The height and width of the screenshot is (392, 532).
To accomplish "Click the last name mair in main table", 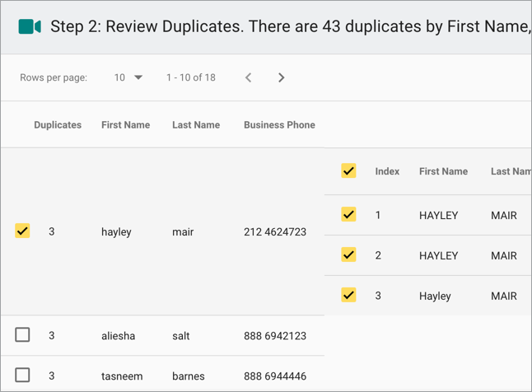I will (183, 231).
